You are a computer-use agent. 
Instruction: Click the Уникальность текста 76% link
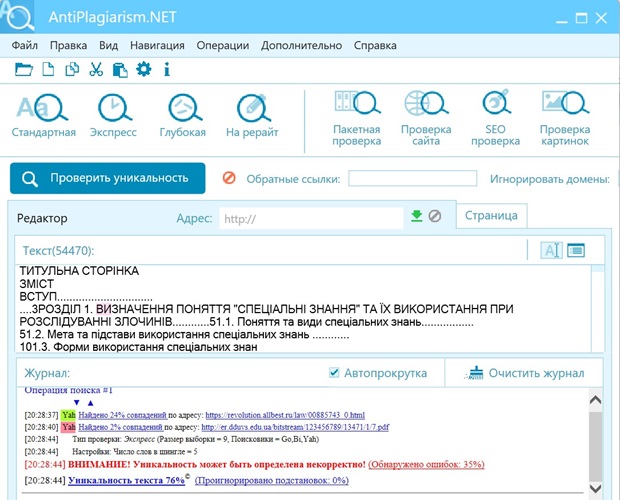(x=127, y=480)
